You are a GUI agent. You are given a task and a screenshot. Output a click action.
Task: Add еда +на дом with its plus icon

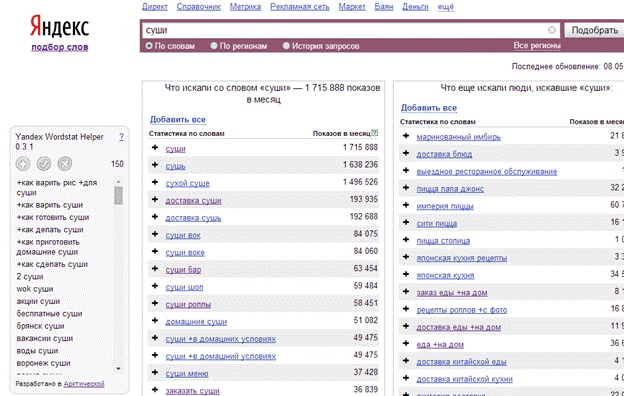pos(406,343)
